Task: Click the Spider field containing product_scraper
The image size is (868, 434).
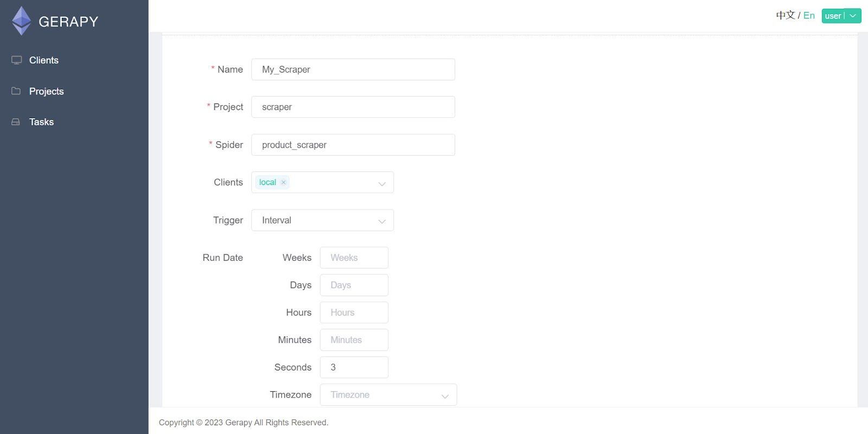Action: tap(353, 145)
